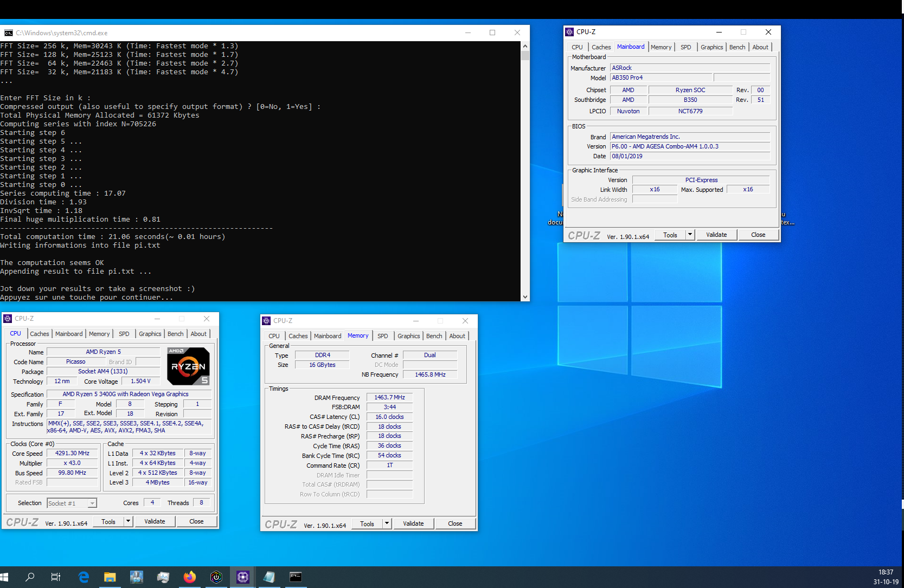Open Tools dropdown arrow in processor window
Viewport: 904px width, 588px height.
coord(128,521)
